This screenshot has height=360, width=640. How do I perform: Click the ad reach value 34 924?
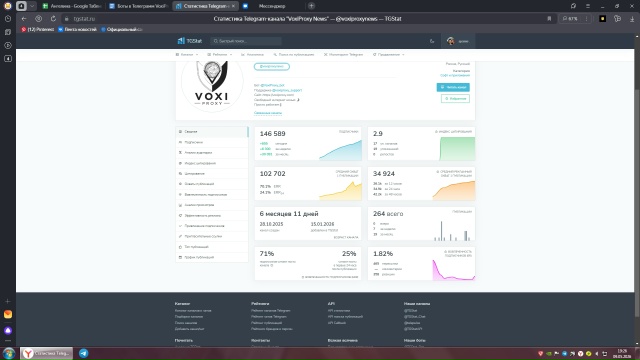pos(384,174)
